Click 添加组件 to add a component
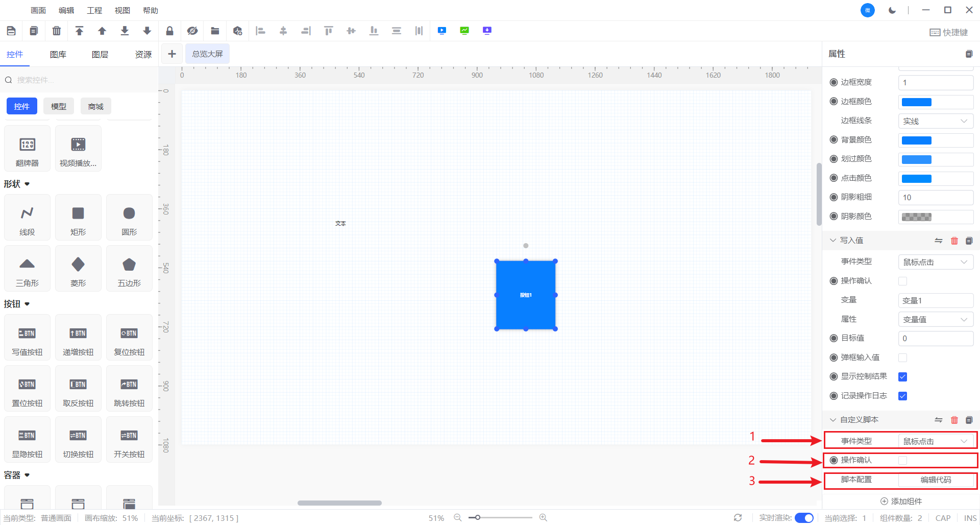980x525 pixels. [x=901, y=502]
